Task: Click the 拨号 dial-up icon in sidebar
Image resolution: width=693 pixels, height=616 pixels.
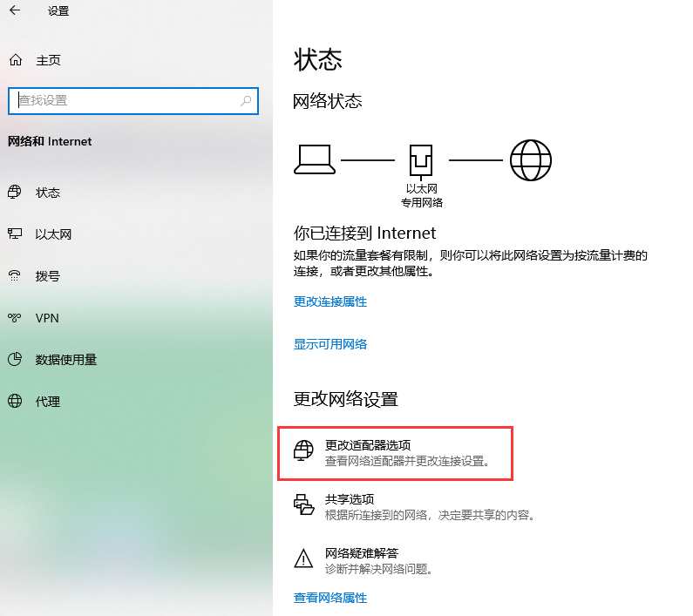Action: pos(15,275)
